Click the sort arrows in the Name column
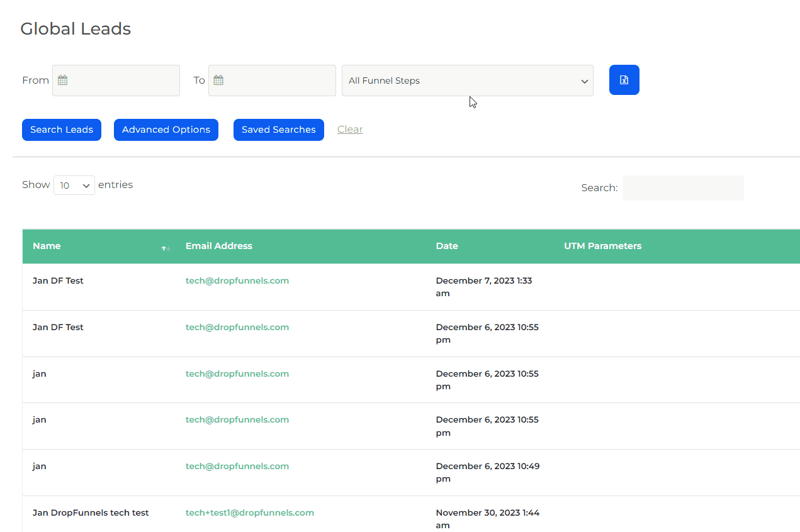800x532 pixels. point(166,248)
